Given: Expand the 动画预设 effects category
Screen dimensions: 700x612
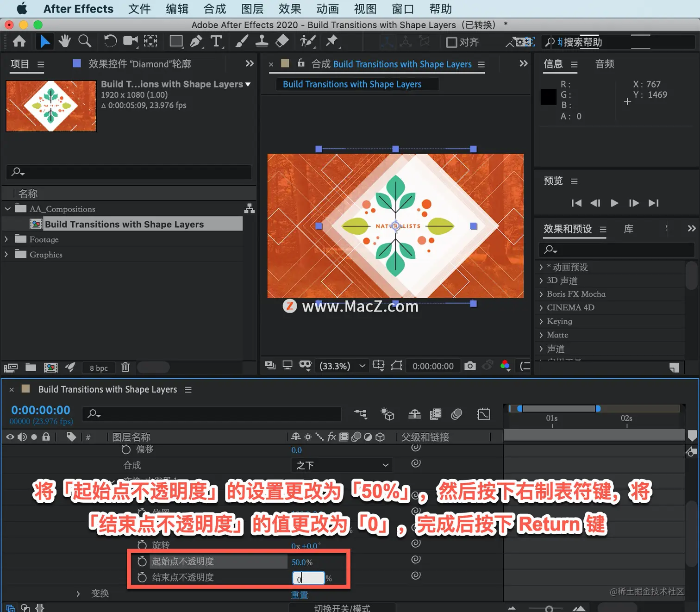Looking at the screenshot, I should point(541,267).
